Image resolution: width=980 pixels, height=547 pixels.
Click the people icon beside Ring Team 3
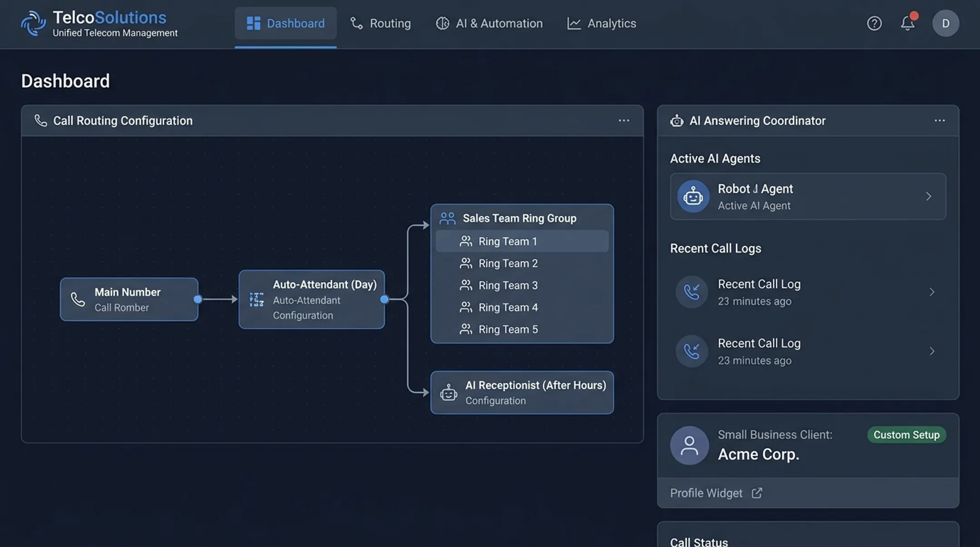pyautogui.click(x=465, y=285)
